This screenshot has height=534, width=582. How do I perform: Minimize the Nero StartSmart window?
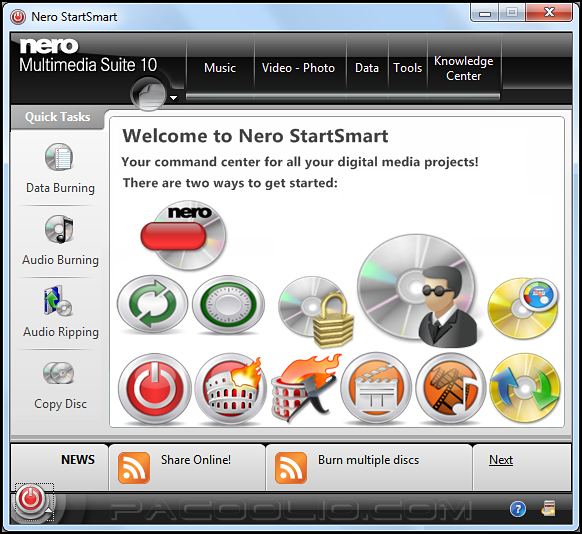pyautogui.click(x=485, y=13)
